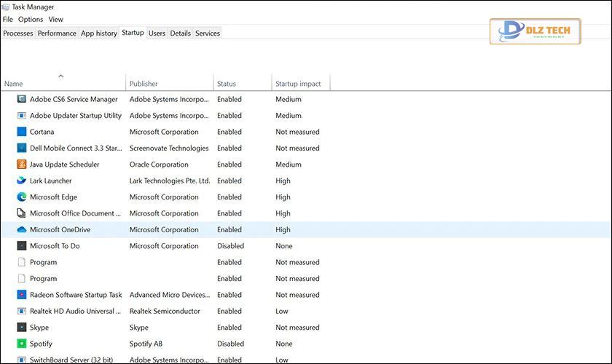Image resolution: width=612 pixels, height=364 pixels.
Task: Click the Not measured value for Cortana
Action: 297,132
